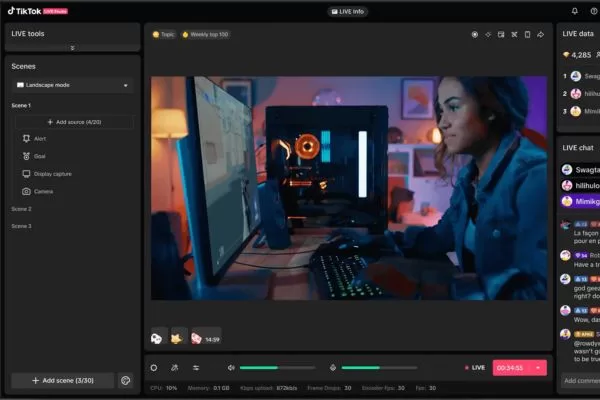Click the sticker showing 14:59 timer
Screen dimensions: 600x400
click(x=206, y=338)
